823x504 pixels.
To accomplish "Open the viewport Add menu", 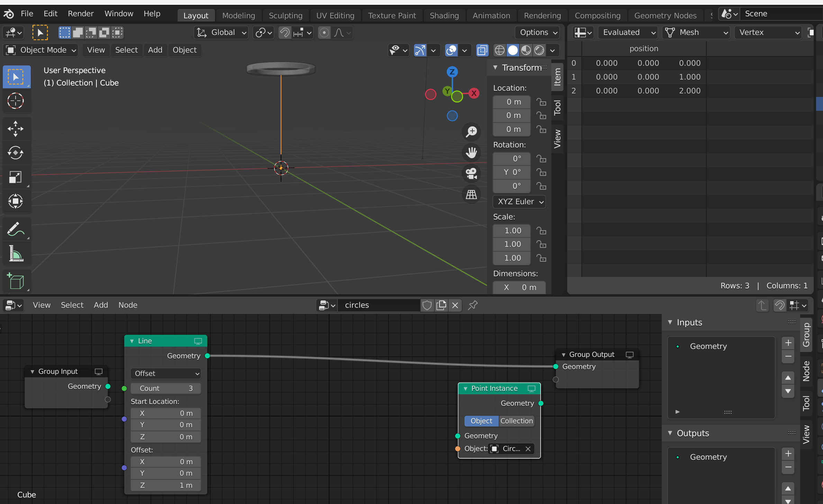I will 155,51.
